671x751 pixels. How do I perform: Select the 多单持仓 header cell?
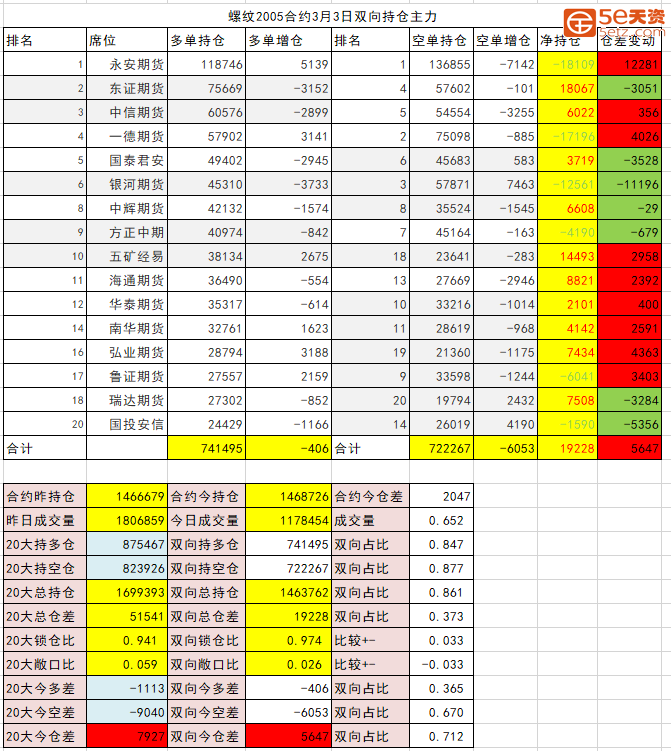[x=206, y=40]
